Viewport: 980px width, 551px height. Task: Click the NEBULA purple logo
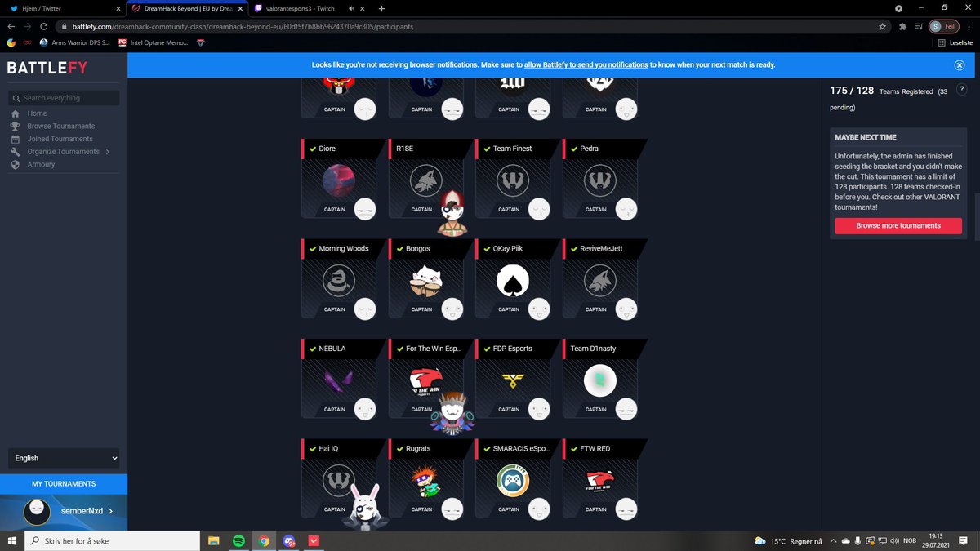point(339,380)
